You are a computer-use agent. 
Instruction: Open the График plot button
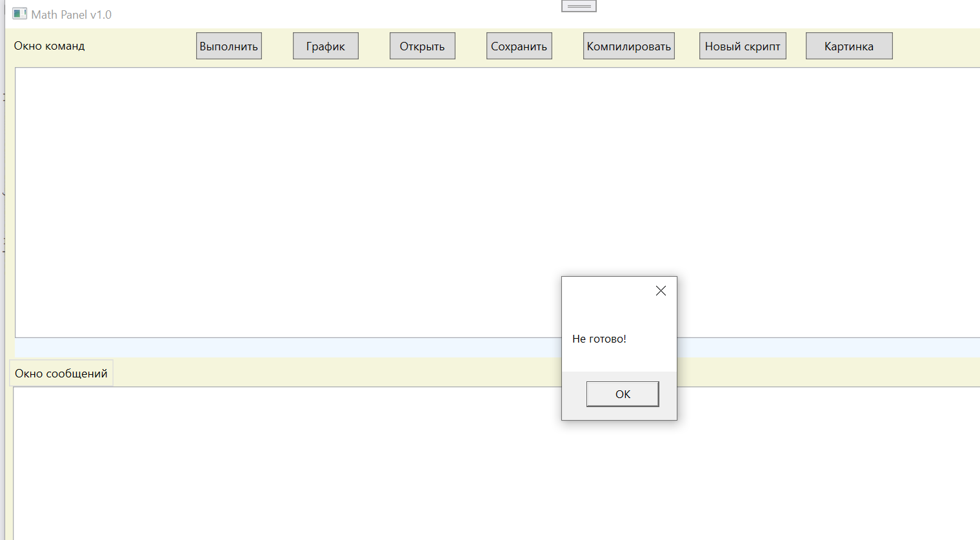coord(325,46)
